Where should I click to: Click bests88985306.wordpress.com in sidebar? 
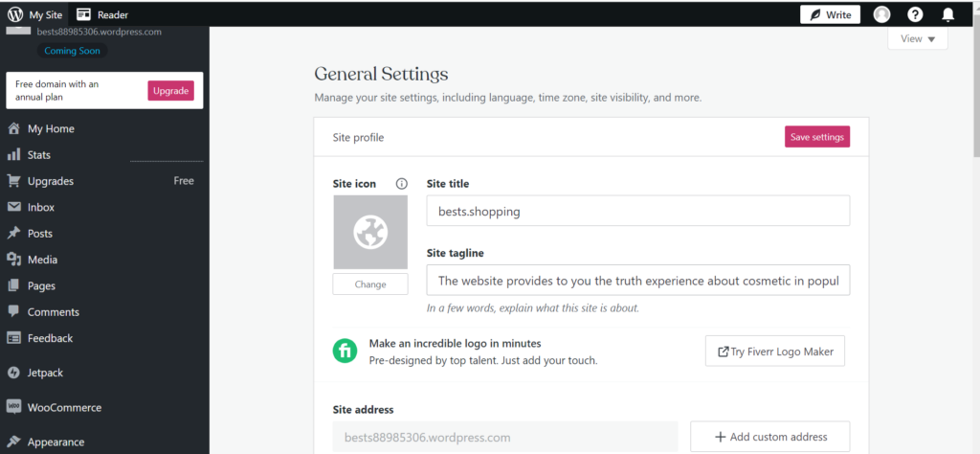(100, 32)
